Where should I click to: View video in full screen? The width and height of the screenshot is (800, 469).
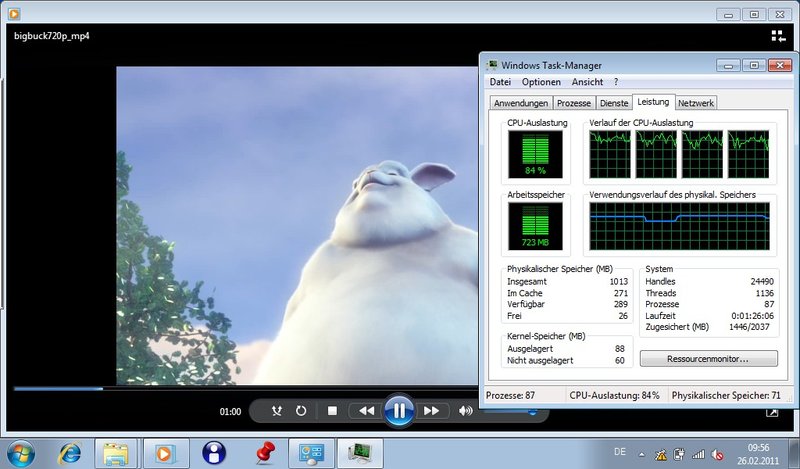point(772,412)
